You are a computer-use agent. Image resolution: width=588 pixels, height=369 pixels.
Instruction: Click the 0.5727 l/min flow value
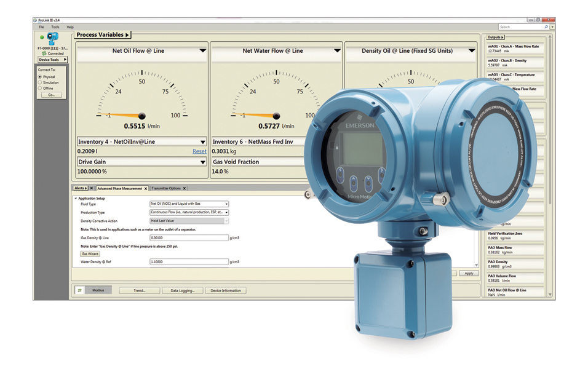click(276, 126)
